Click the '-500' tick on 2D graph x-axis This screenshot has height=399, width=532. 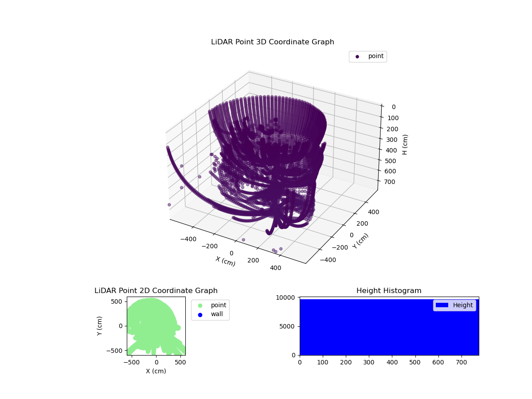(131, 362)
